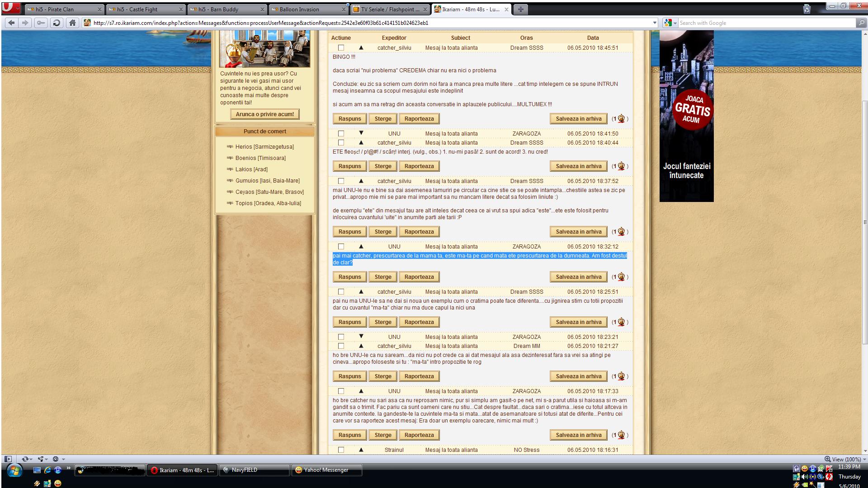This screenshot has height=488, width=868.
Task: Expand collapsed UNU message at 18:23:21
Action: [x=361, y=337]
